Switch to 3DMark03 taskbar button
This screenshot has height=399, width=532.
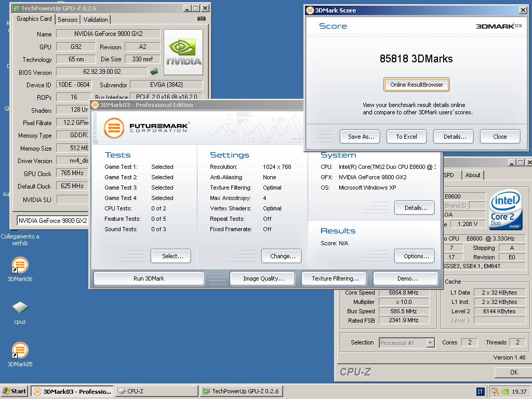point(73,391)
